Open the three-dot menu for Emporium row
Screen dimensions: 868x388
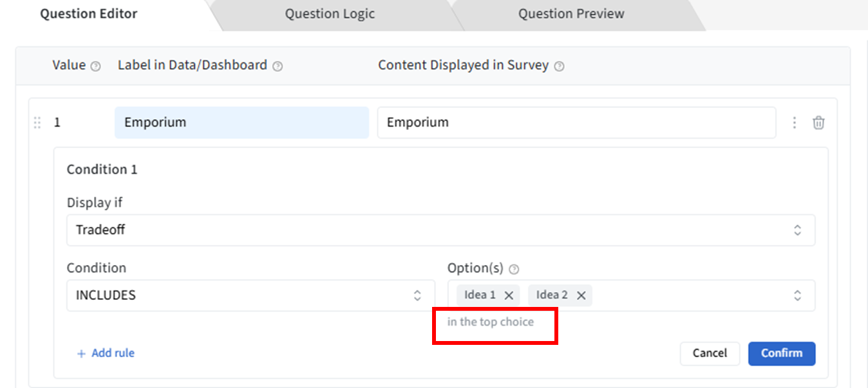pyautogui.click(x=795, y=122)
